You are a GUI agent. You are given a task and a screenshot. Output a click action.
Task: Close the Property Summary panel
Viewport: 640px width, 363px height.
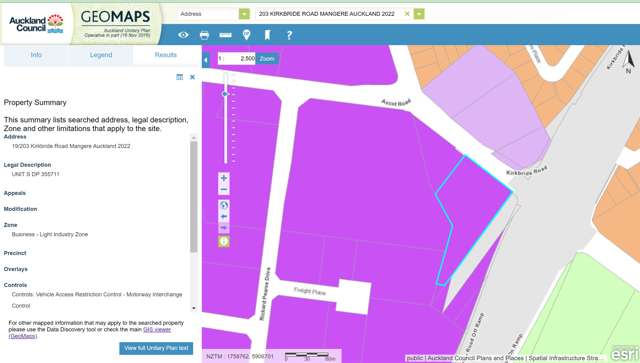click(x=192, y=77)
